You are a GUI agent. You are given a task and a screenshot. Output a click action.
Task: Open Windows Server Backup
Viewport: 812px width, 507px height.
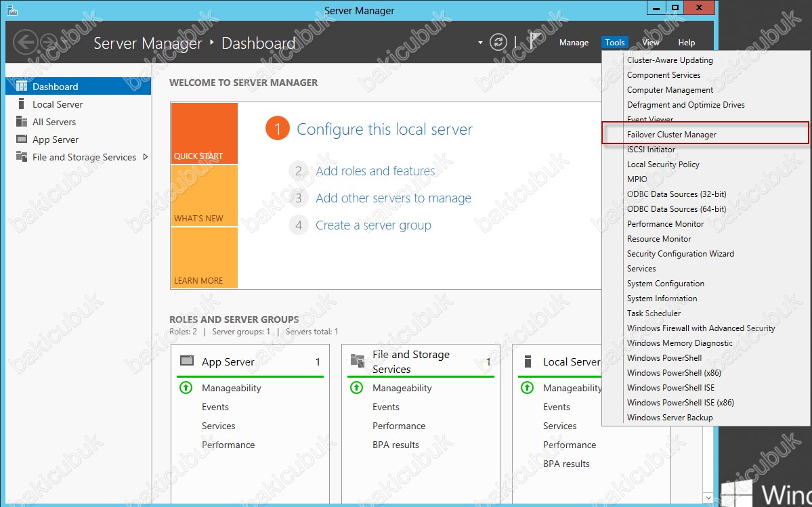coord(670,418)
